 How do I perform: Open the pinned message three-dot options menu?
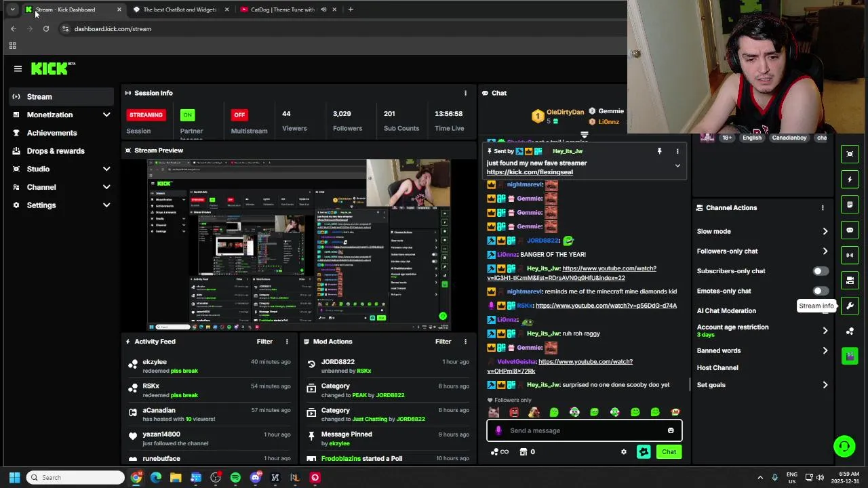click(x=677, y=151)
